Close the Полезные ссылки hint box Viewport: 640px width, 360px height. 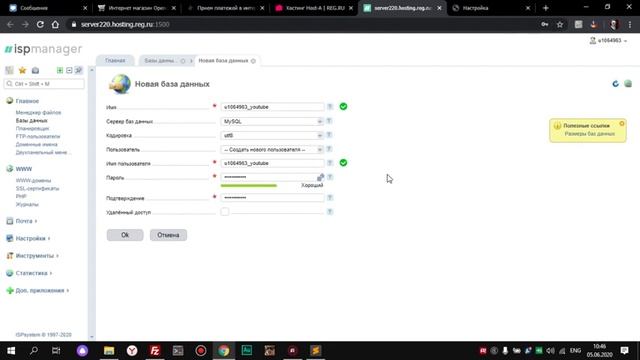[622, 123]
